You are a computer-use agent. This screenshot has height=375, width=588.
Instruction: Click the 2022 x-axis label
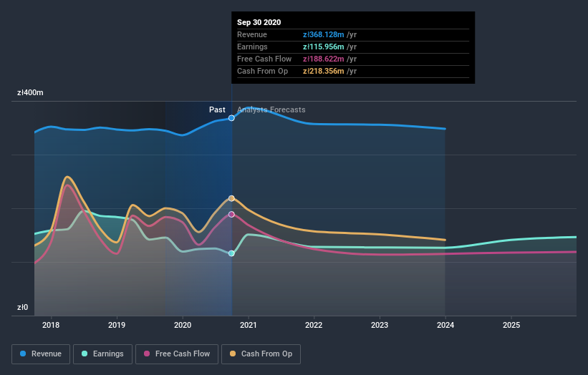[314, 325]
